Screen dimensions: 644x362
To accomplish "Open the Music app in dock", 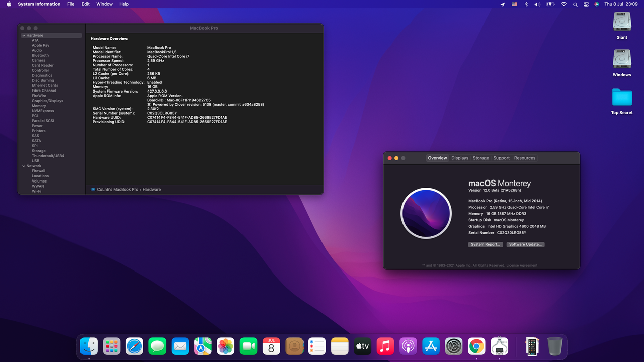I will (x=385, y=346).
